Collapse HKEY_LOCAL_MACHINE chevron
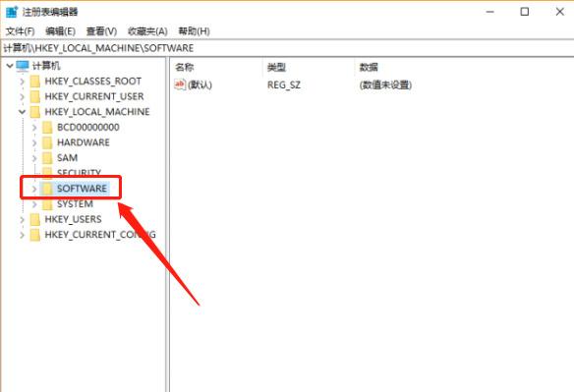The width and height of the screenshot is (574, 392). coord(23,112)
